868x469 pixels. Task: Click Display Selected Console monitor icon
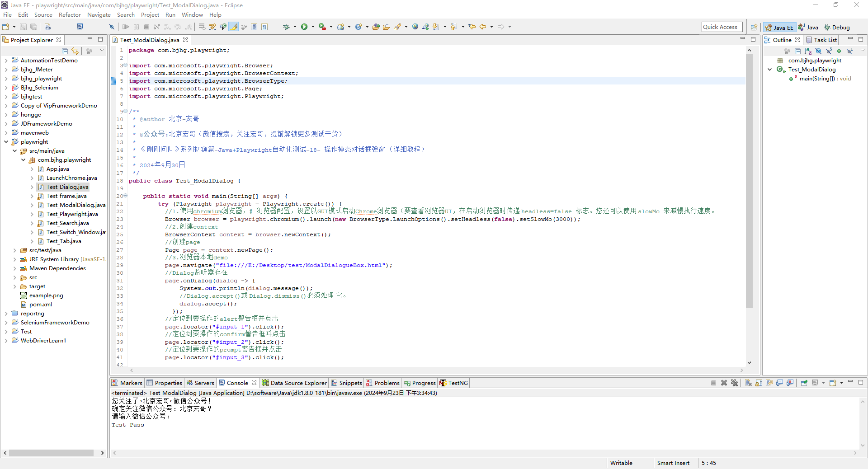[x=815, y=383]
